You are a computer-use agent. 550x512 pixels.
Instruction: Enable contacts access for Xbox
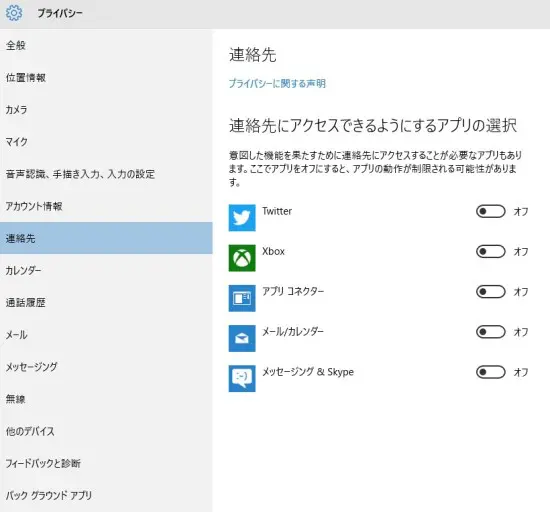[490, 251]
